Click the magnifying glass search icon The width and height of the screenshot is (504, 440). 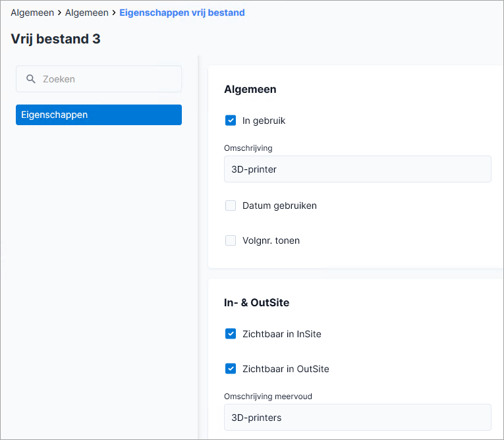click(31, 79)
